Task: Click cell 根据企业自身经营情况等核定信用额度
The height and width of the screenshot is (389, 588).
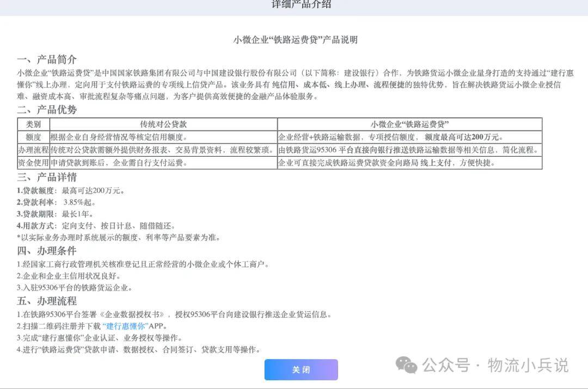Action: [163, 137]
